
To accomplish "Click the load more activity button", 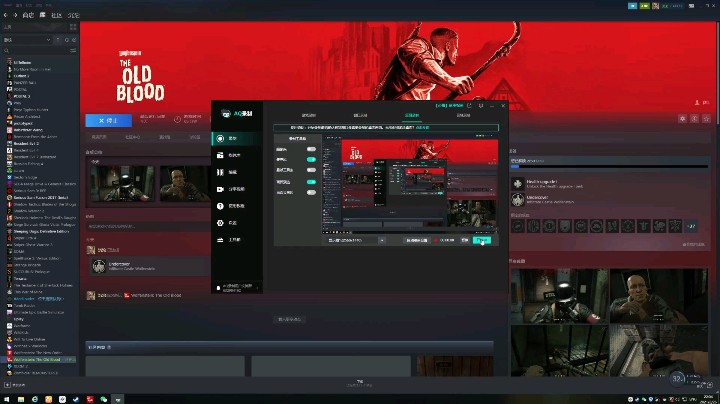I will pos(290,319).
